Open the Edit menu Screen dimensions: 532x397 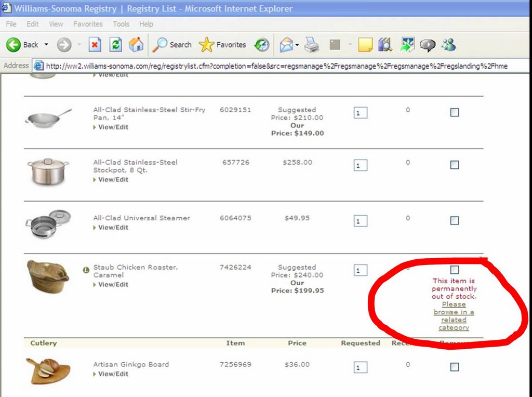[x=32, y=24]
